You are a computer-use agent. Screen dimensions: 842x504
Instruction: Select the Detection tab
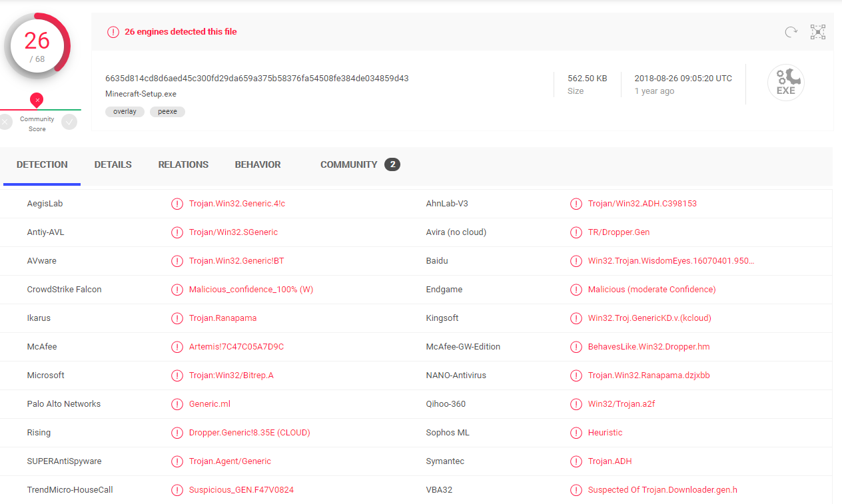pyautogui.click(x=42, y=164)
